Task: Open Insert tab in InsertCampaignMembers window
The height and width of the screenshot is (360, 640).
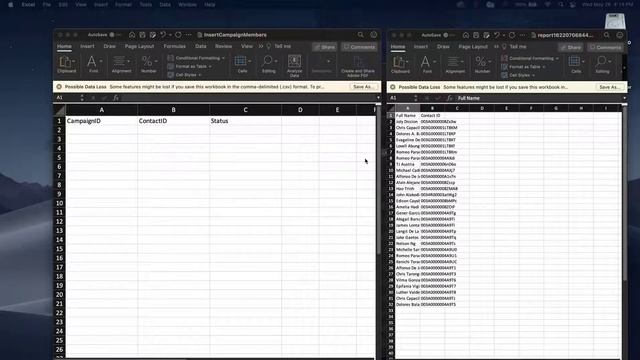Action: tap(87, 47)
